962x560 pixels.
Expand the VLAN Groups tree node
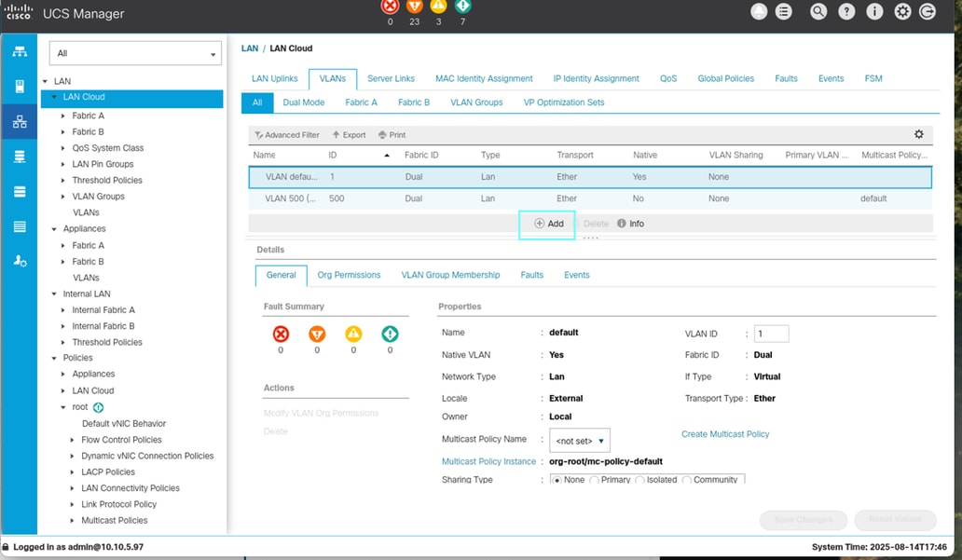coord(63,197)
